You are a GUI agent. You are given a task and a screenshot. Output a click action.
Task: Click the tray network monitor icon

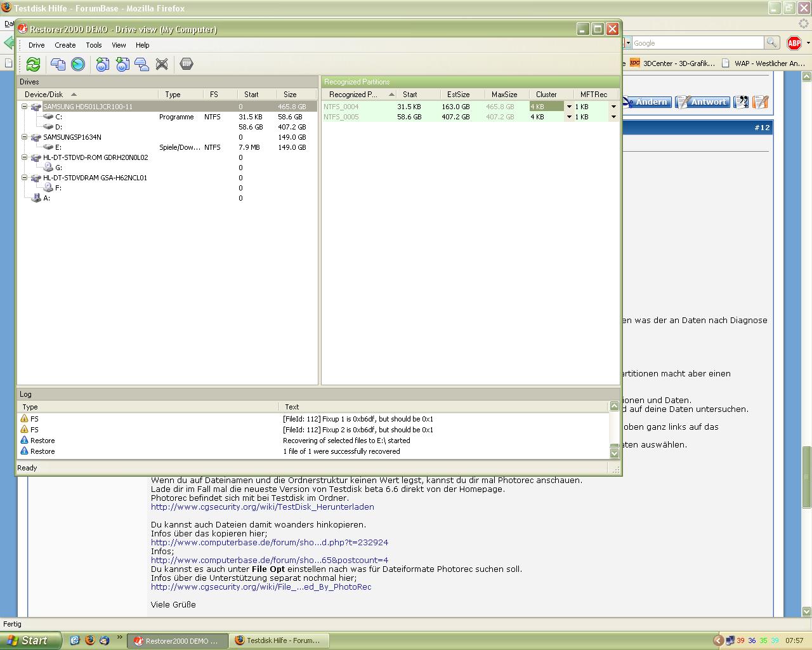730,640
